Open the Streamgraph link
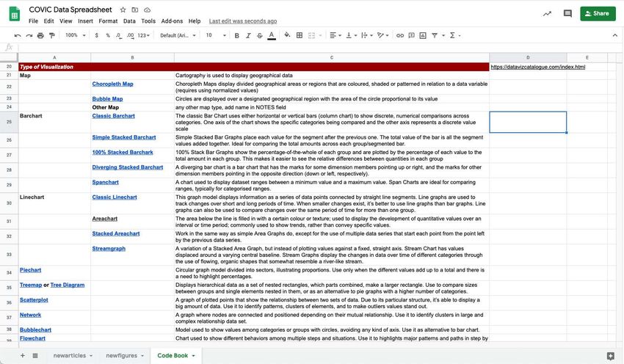This screenshot has height=364, width=624. [109, 249]
